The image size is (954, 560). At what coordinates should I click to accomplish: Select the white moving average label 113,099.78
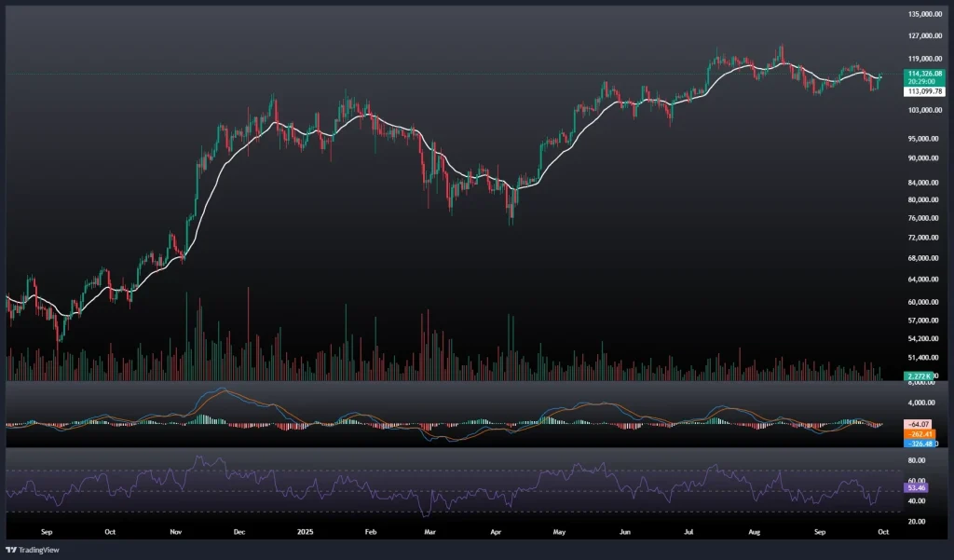pyautogui.click(x=924, y=91)
